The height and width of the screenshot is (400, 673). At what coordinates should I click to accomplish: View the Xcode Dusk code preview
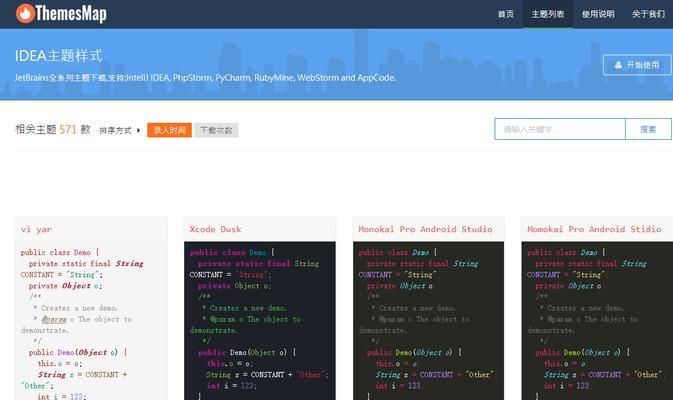click(x=260, y=321)
